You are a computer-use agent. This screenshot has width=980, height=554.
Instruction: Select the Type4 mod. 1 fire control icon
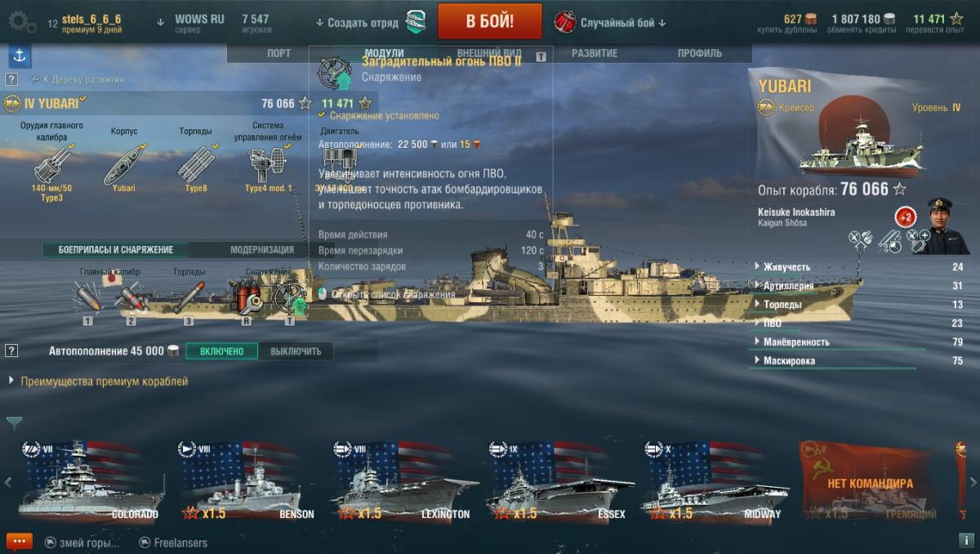(x=268, y=164)
